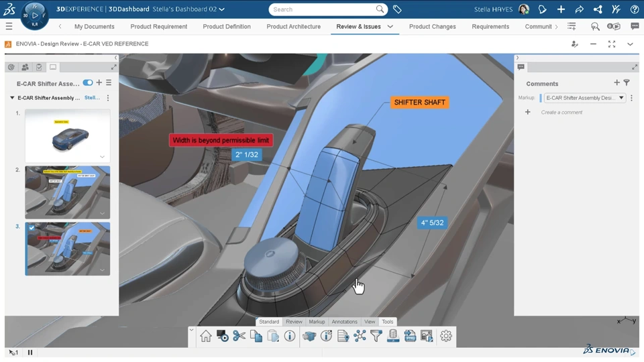Expand the Review & Issues tab chevron

[x=390, y=26]
